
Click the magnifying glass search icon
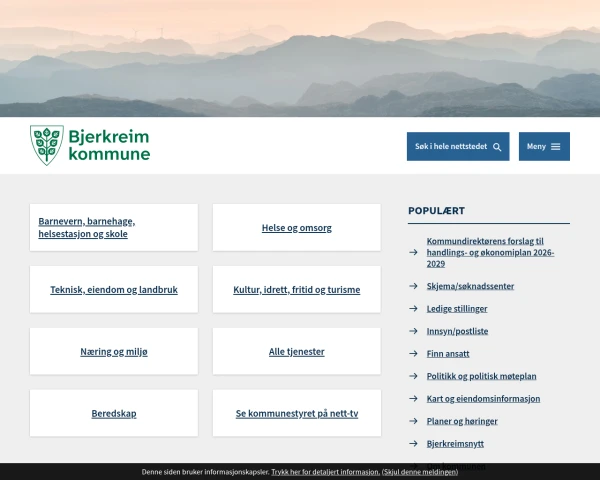click(x=497, y=147)
